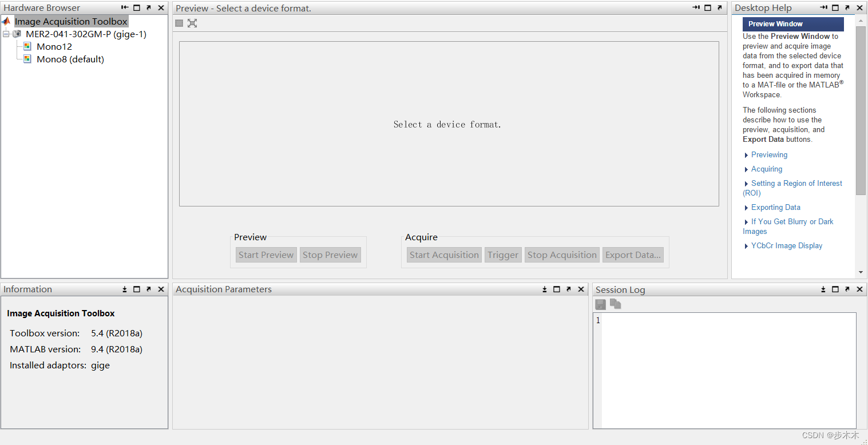Screen dimensions: 868x445
Task: Click the Desktop Help scroll down arrow
Action: click(x=861, y=273)
